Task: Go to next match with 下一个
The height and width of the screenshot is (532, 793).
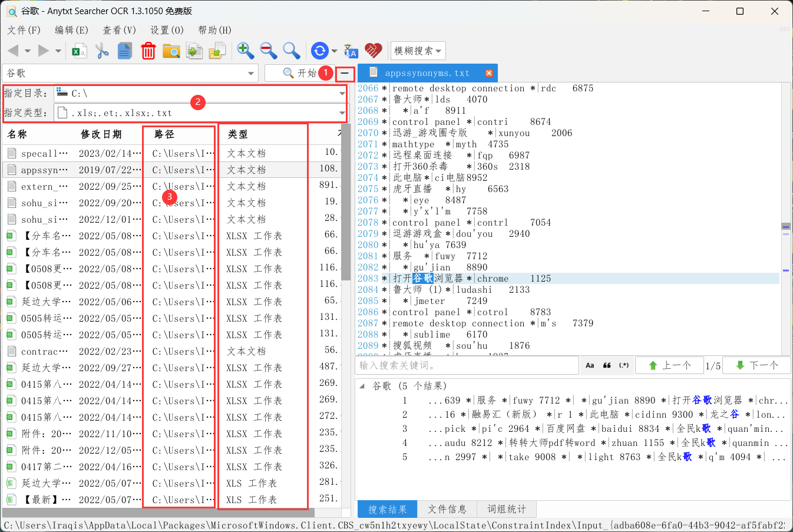Action: 757,365
